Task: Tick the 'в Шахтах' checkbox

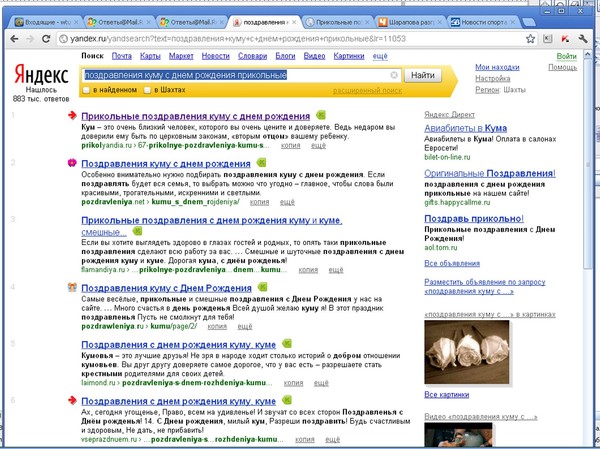Action: click(147, 90)
